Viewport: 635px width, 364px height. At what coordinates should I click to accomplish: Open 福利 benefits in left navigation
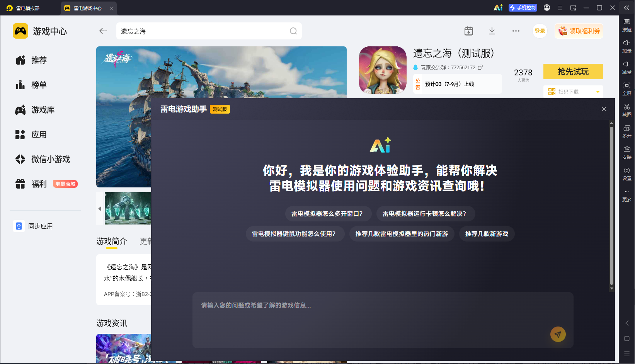pos(31,184)
